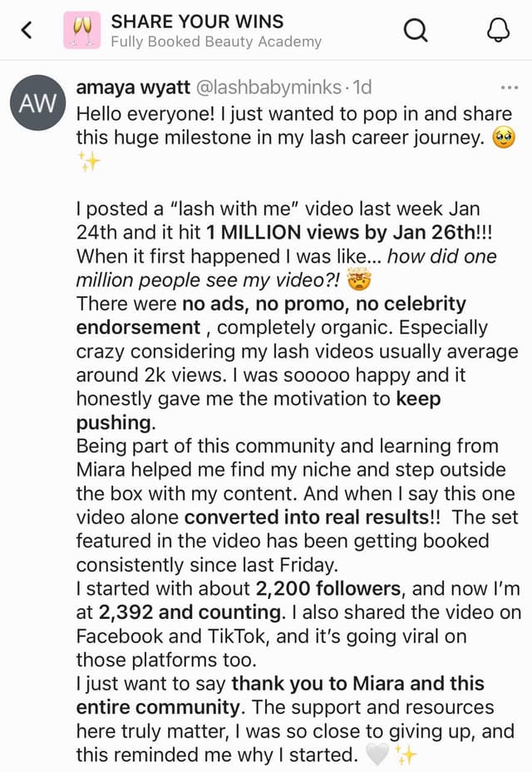Open amaya wyatt's author name
This screenshot has height=772, width=532.
134,87
